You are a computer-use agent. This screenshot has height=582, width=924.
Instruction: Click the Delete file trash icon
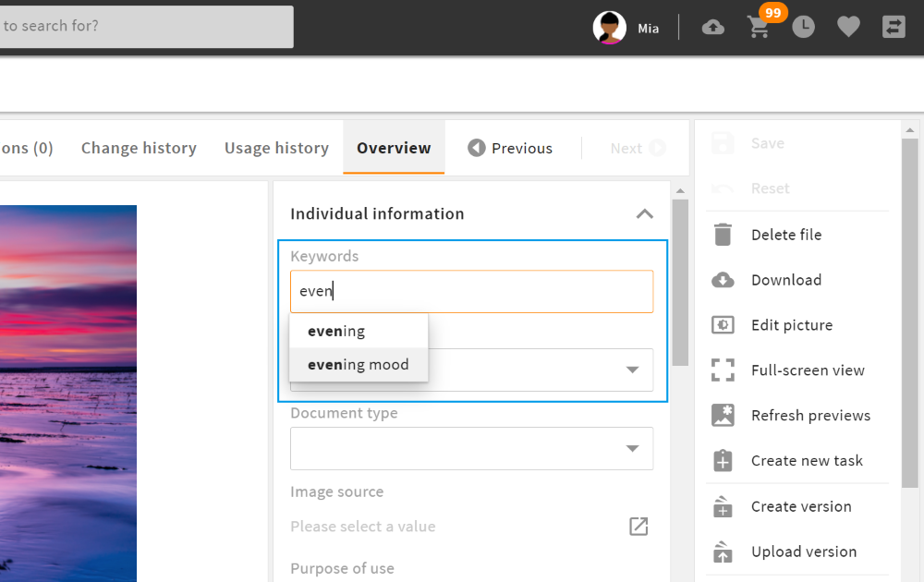(723, 235)
